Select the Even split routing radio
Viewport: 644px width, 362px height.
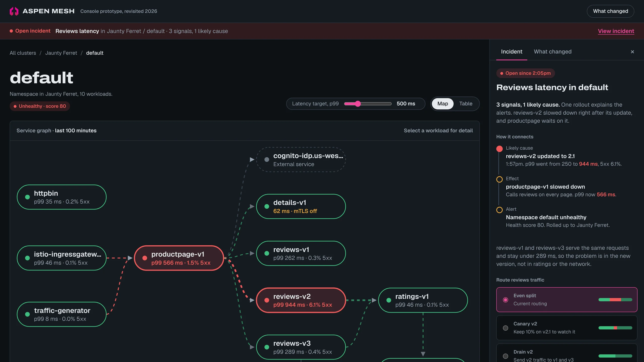point(505,300)
